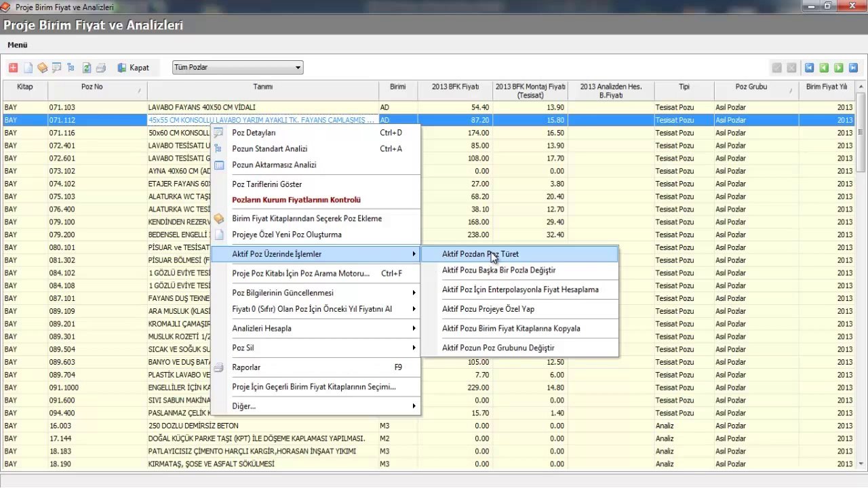Click the icon beside Poz Detayları
The height and width of the screenshot is (488, 868).
pos(219,133)
